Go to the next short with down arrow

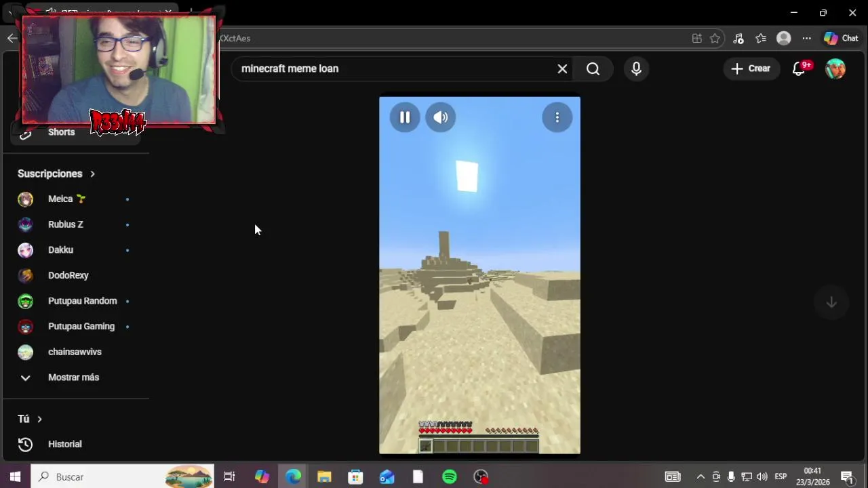831,302
